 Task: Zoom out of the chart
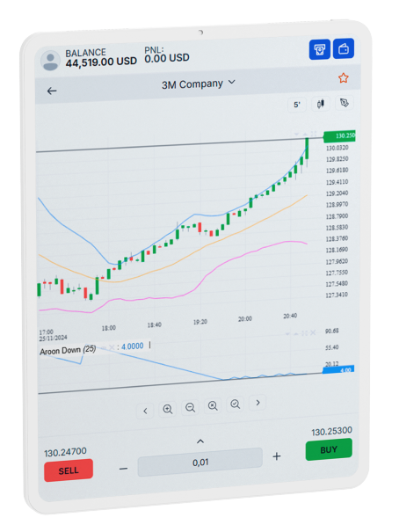pyautogui.click(x=190, y=407)
